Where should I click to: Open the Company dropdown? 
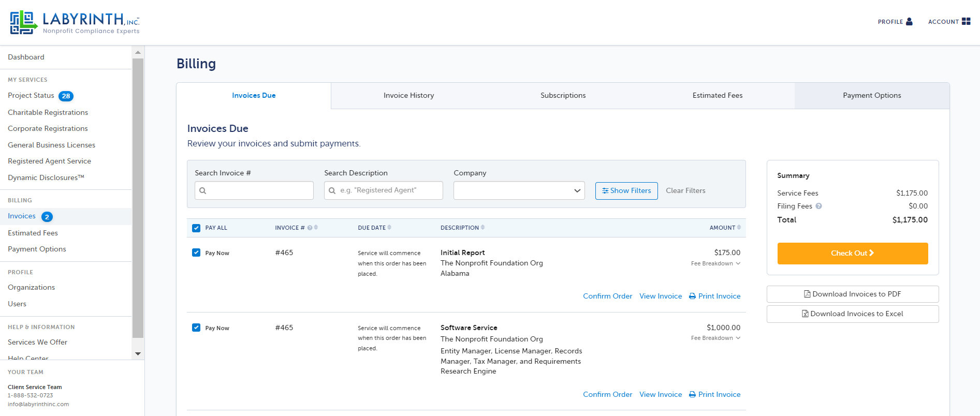pyautogui.click(x=519, y=190)
